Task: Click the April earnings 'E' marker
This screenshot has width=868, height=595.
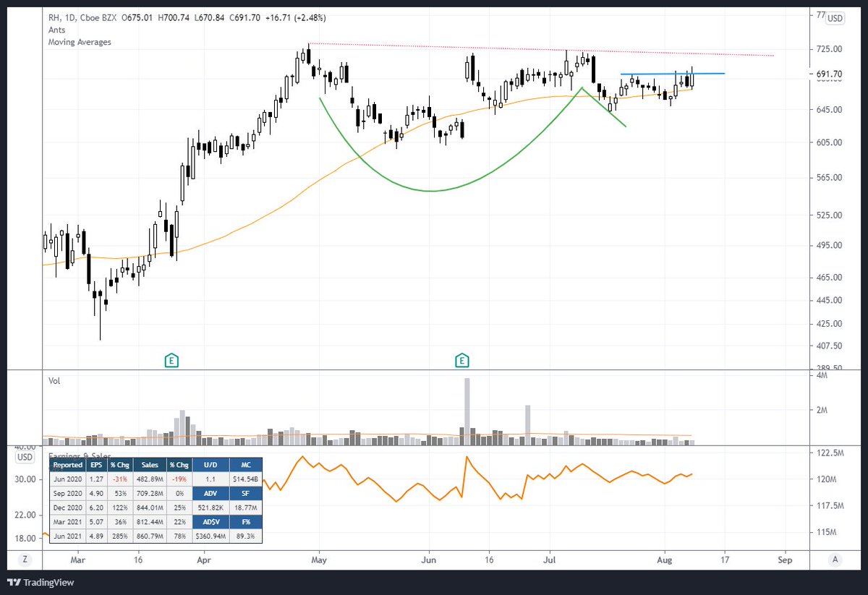Action: (x=171, y=360)
